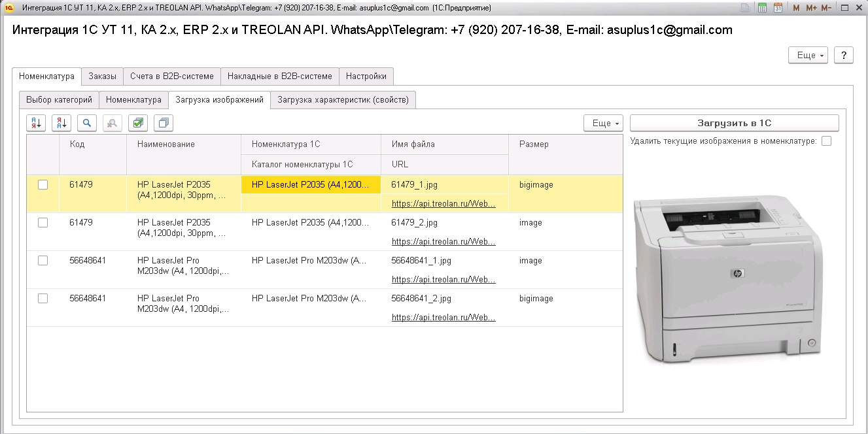Tick checkbox for 56648641_2.jpg row
This screenshot has width=868, height=434.
(43, 299)
